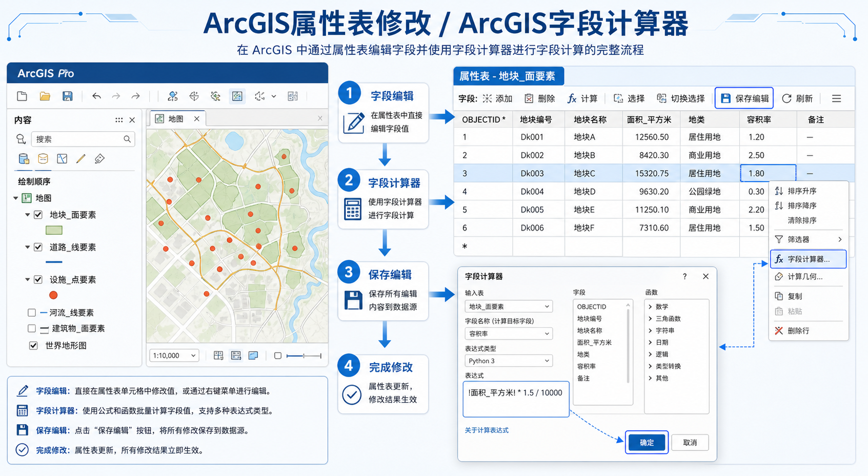Image resolution: width=868 pixels, height=476 pixels.
Task: Click the Undo arrow in ArcGIS Pro toolbar
Action: (96, 96)
